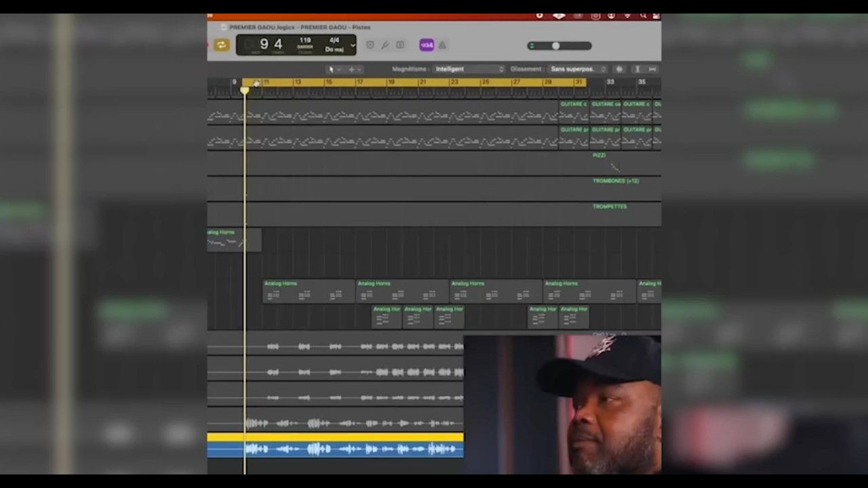Click the waveform zoom icon
This screenshot has height=488, width=868.
click(619, 69)
